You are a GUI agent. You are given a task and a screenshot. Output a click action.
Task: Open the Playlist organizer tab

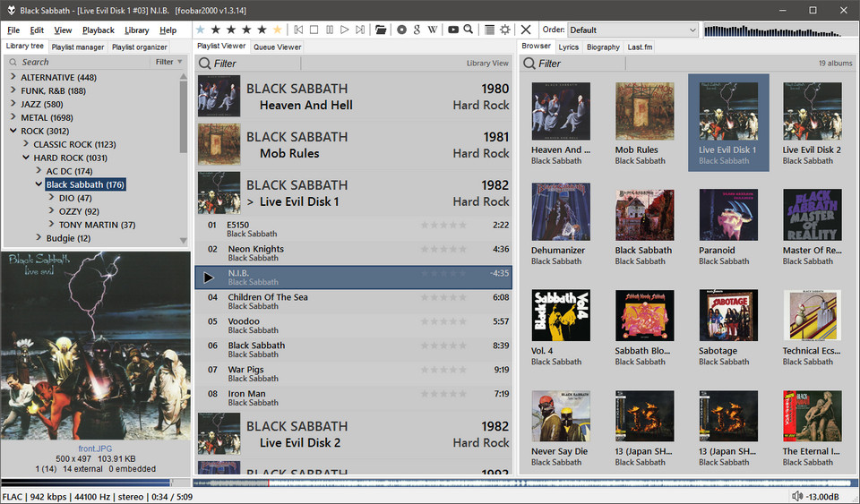pyautogui.click(x=140, y=47)
